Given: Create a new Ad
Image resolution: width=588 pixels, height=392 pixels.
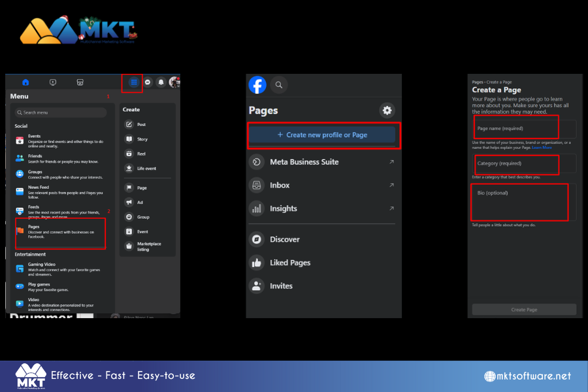Looking at the screenshot, I should [148, 202].
